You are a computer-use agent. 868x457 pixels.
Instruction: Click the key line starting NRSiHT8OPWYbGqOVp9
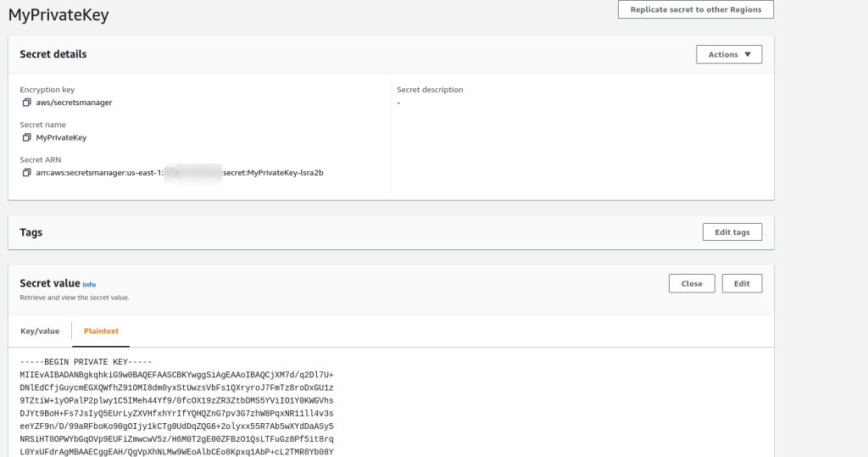pyautogui.click(x=176, y=439)
